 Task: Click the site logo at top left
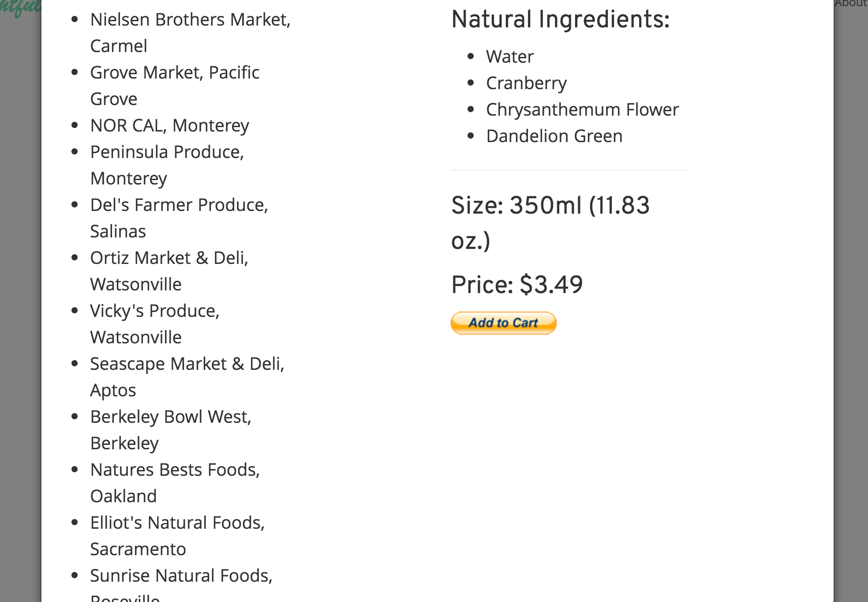(20, 8)
